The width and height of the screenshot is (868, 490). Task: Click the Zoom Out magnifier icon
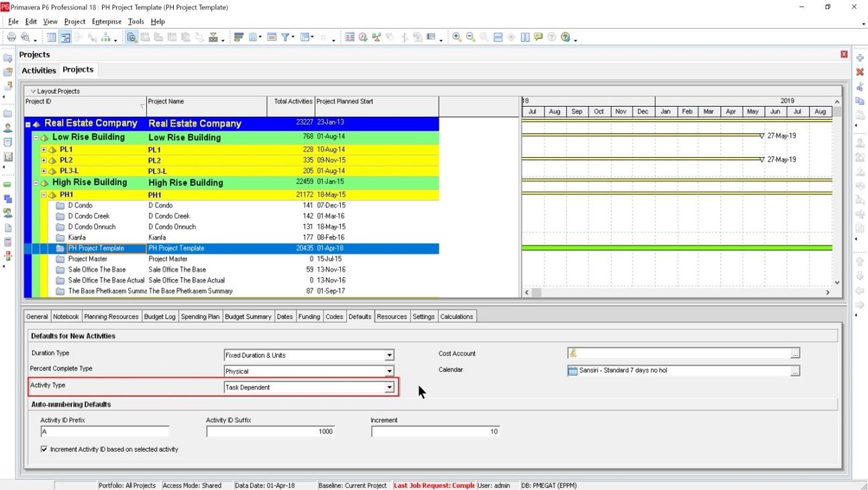470,38
